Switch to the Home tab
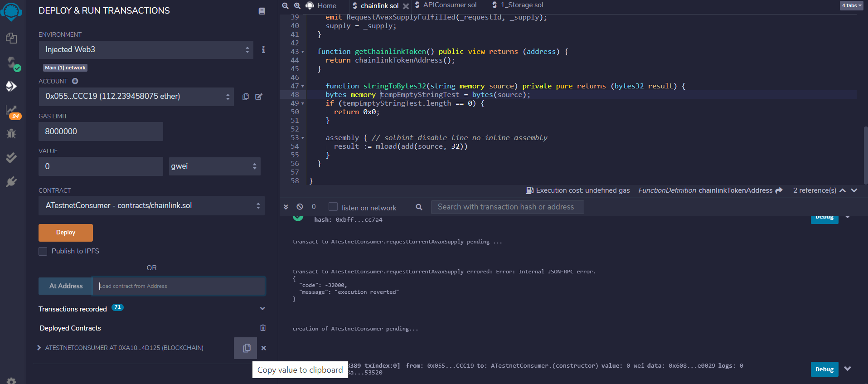868x384 pixels. point(322,5)
